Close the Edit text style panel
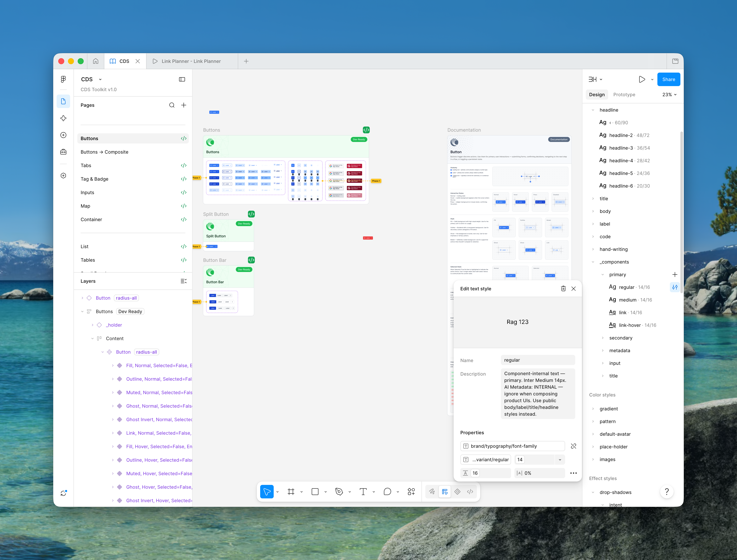737x560 pixels. click(574, 289)
